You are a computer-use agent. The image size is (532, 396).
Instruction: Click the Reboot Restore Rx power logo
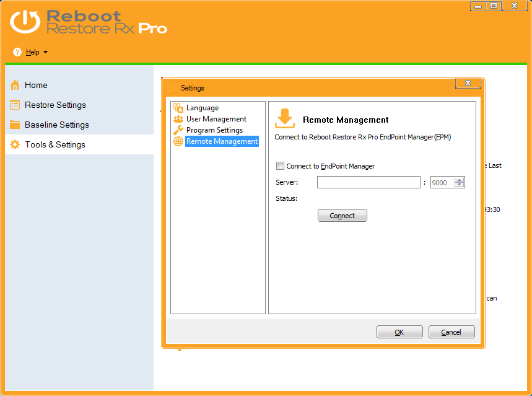point(25,22)
